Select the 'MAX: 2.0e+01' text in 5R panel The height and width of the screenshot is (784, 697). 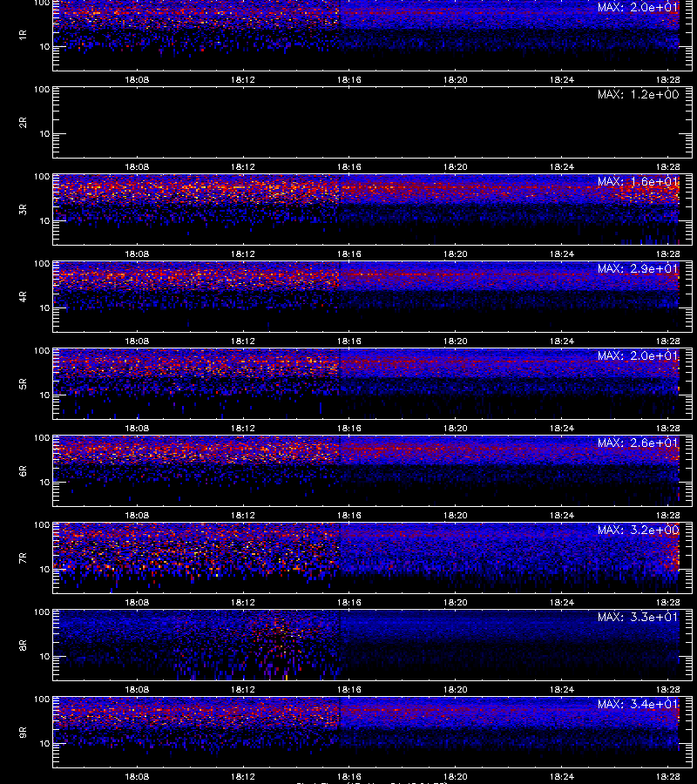coord(638,355)
